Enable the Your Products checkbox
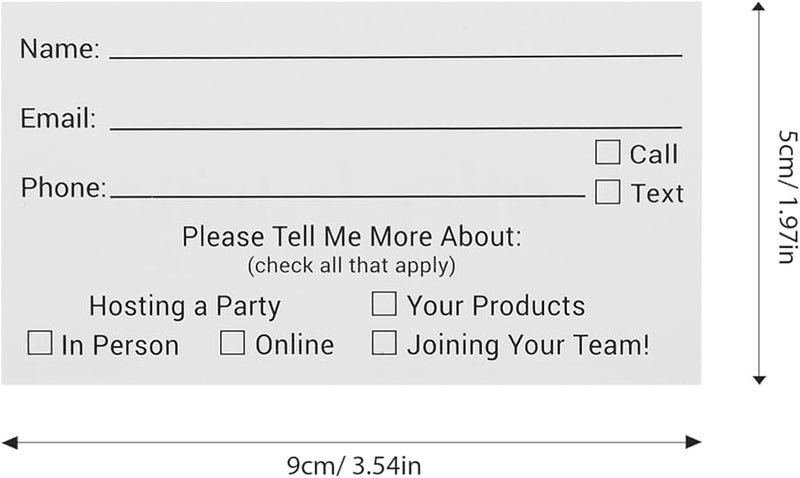Viewport: 800px width, 478px height. tap(384, 303)
